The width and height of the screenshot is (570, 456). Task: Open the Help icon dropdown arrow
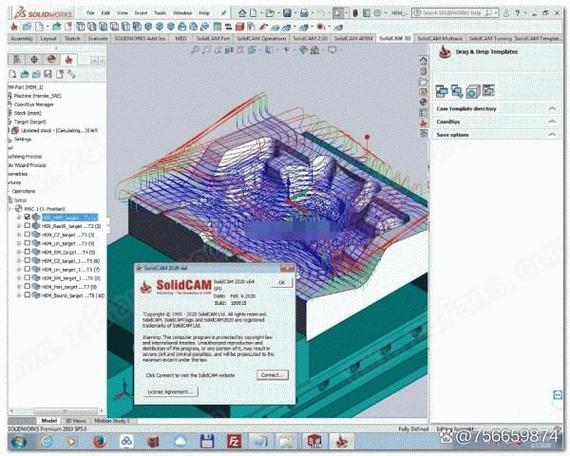(525, 13)
